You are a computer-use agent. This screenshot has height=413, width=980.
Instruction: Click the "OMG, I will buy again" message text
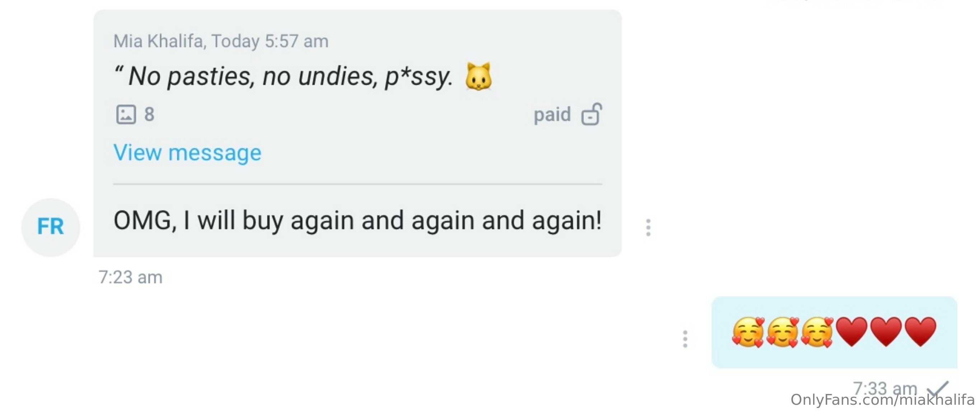358,221
